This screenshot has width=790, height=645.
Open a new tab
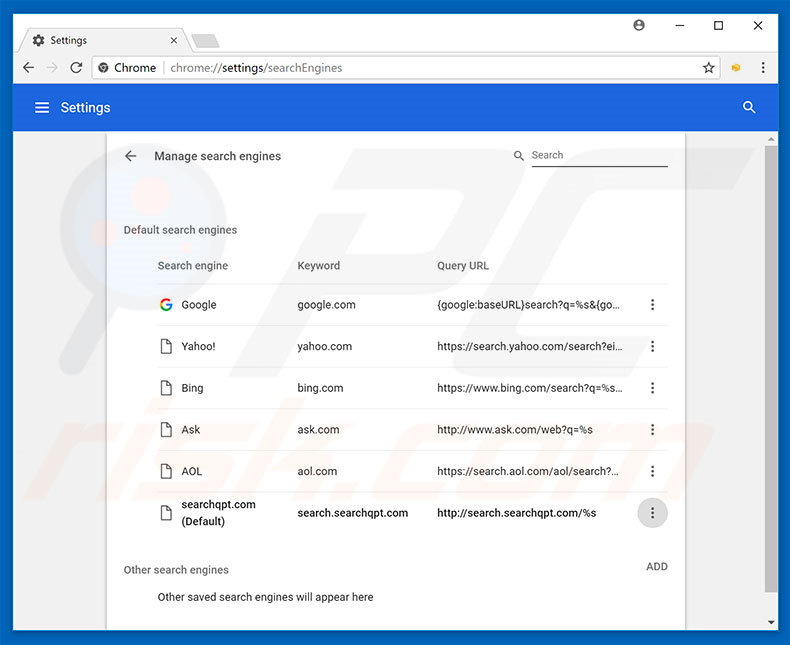tap(206, 40)
